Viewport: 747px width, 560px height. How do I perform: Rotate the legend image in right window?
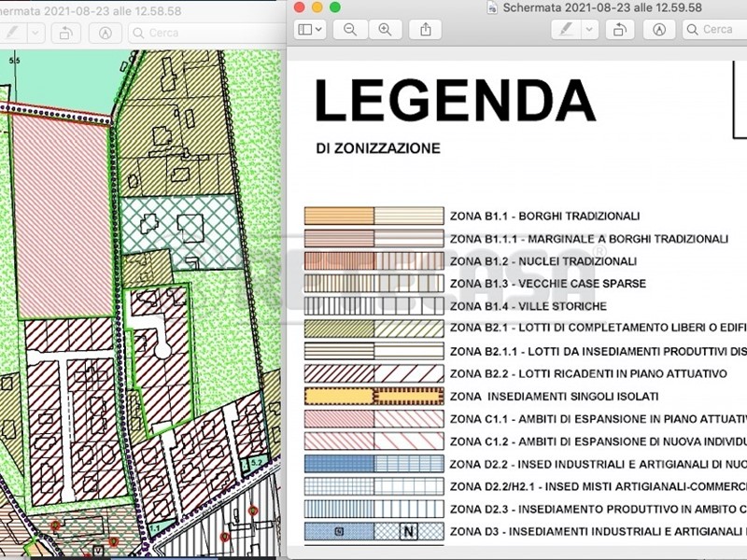coord(618,30)
